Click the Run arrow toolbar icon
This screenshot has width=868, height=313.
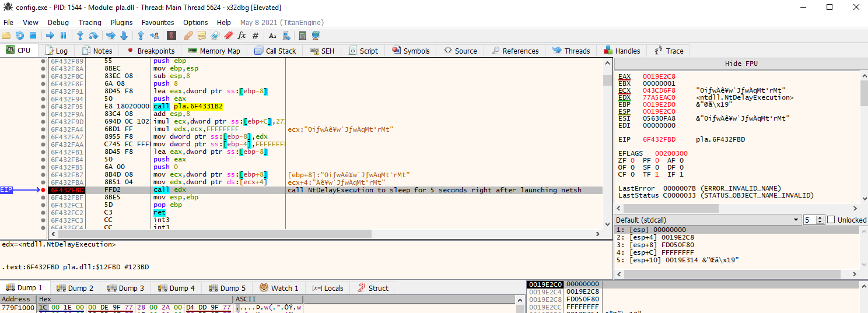(50, 36)
